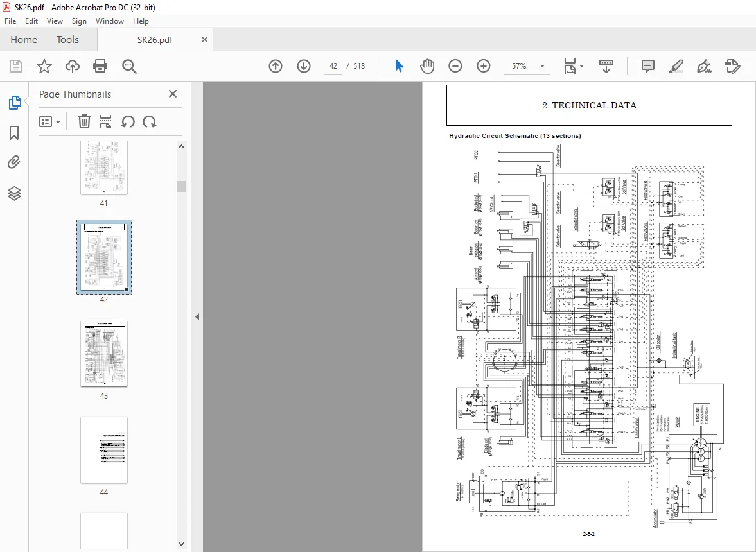Select page 44 thumbnail
756x552 pixels.
103,449
